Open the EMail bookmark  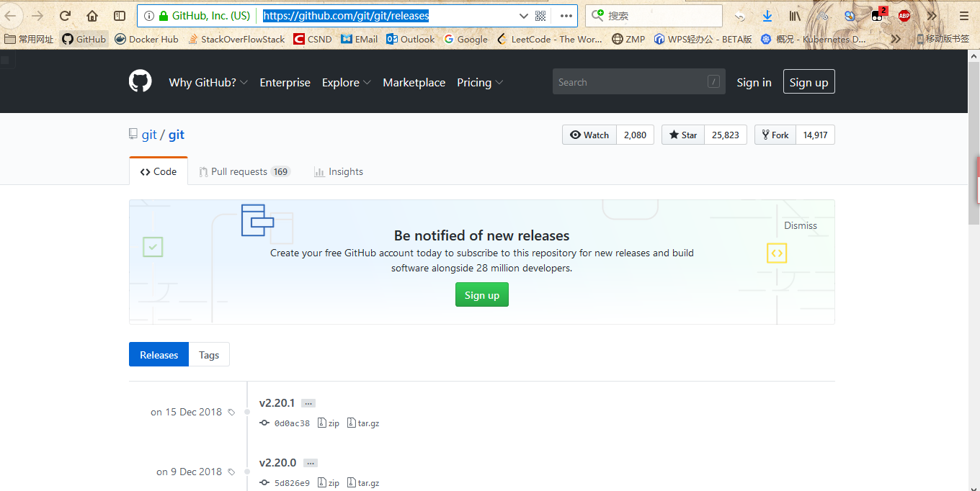tap(359, 39)
